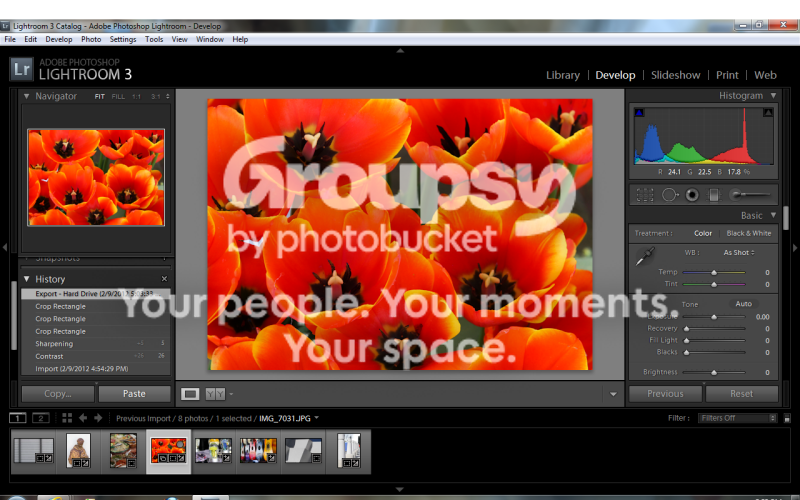Viewport: 800px width, 500px height.
Task: Enable Before/After YY comparison view
Action: click(215, 394)
